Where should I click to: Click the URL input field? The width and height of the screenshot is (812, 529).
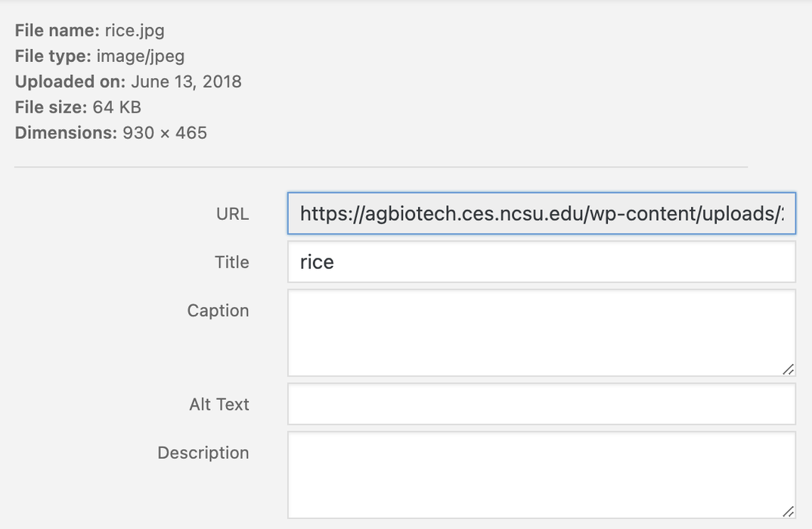point(541,214)
